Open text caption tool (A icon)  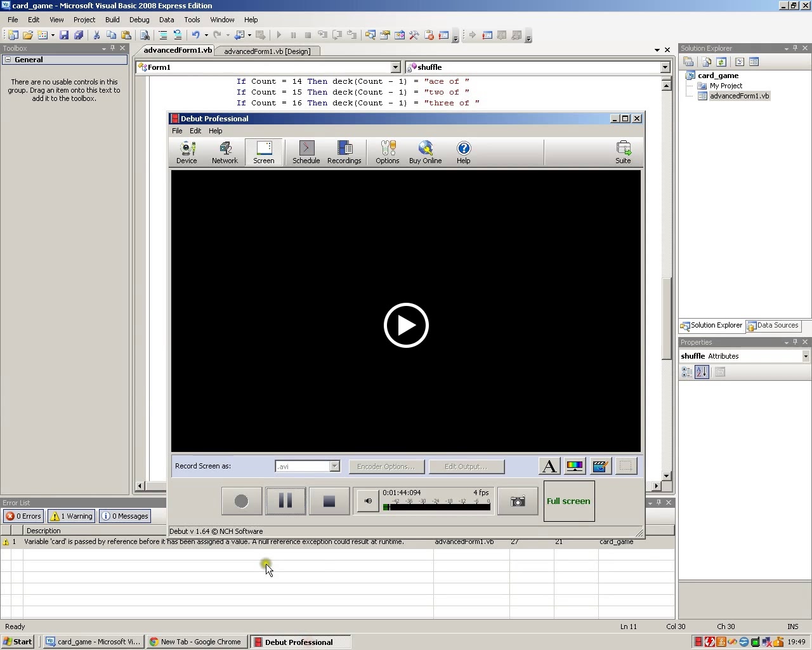(549, 467)
